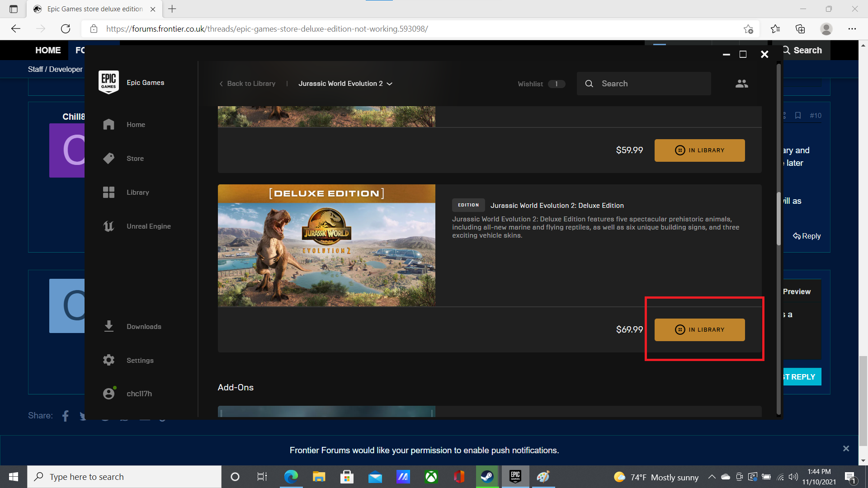Open the Windows Start menu
The width and height of the screenshot is (868, 488).
coord(14,477)
